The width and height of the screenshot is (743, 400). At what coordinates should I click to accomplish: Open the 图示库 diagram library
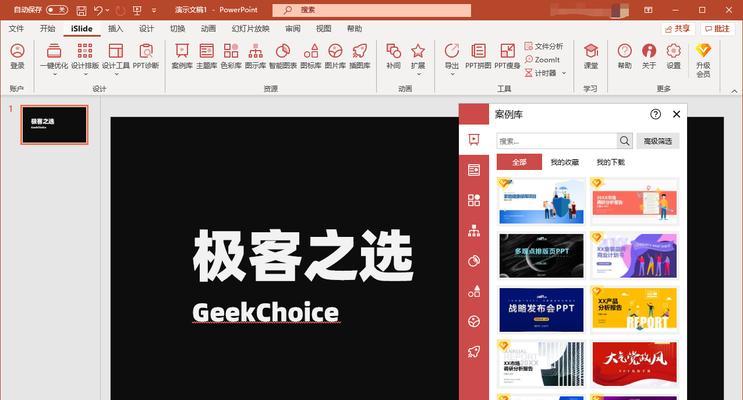pyautogui.click(x=255, y=56)
